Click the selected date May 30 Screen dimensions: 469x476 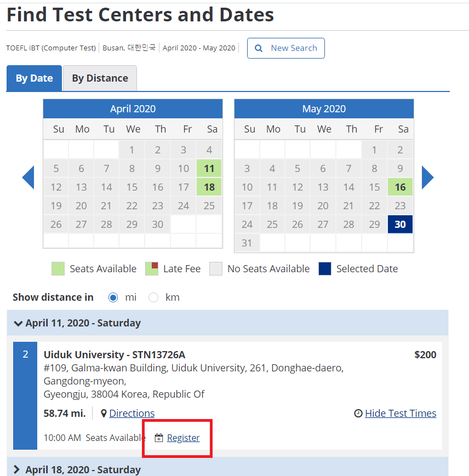[400, 225]
